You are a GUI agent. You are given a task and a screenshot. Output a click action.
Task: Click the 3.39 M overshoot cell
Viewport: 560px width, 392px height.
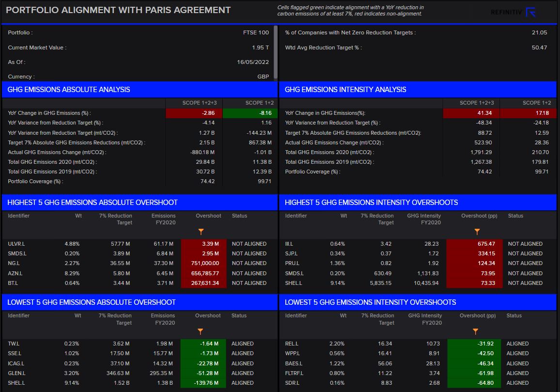point(203,244)
